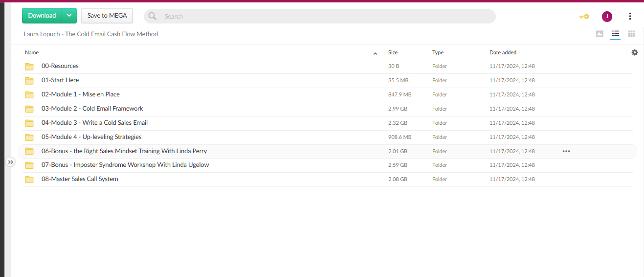Click the 908.6 MB size value
Viewport: 644px width, 277px height.
click(400, 137)
